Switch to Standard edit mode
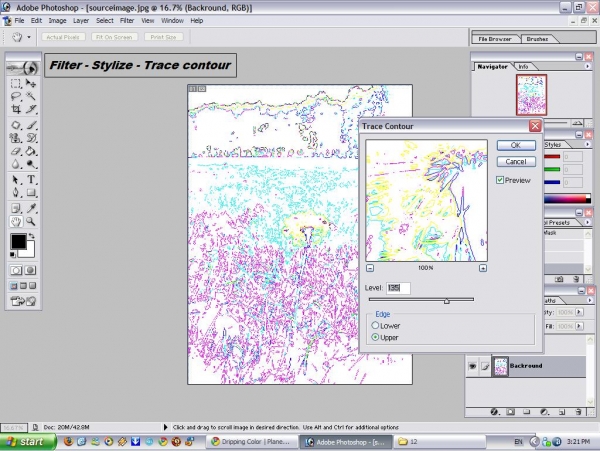The image size is (600, 451). (16, 270)
